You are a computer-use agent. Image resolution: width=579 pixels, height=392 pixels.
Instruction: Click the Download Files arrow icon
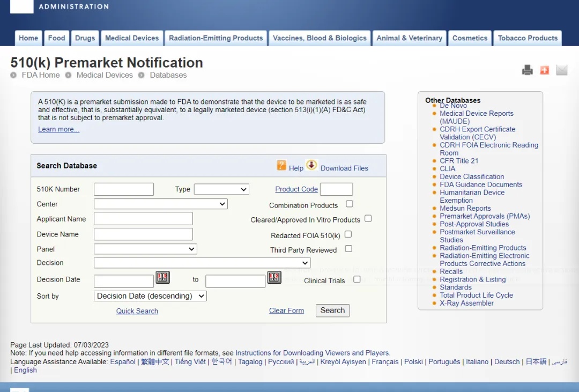311,165
